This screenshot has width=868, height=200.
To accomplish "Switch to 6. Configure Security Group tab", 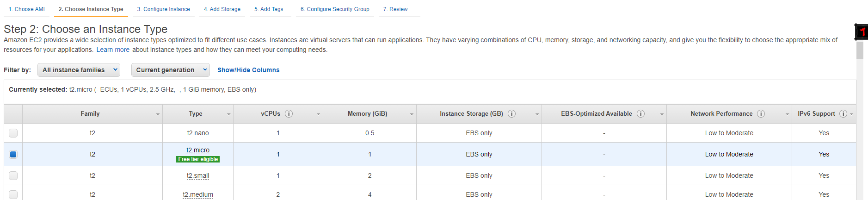I will click(335, 9).
